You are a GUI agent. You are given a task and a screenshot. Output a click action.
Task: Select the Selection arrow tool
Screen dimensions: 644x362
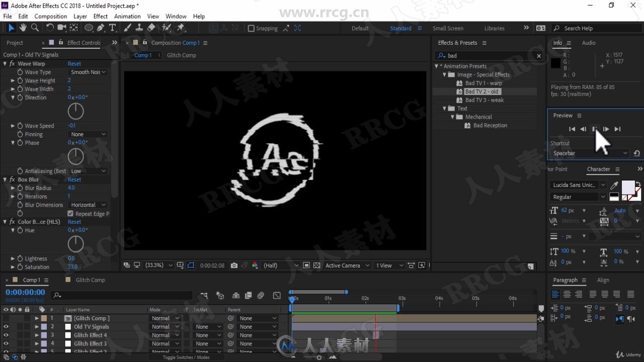pyautogui.click(x=11, y=28)
